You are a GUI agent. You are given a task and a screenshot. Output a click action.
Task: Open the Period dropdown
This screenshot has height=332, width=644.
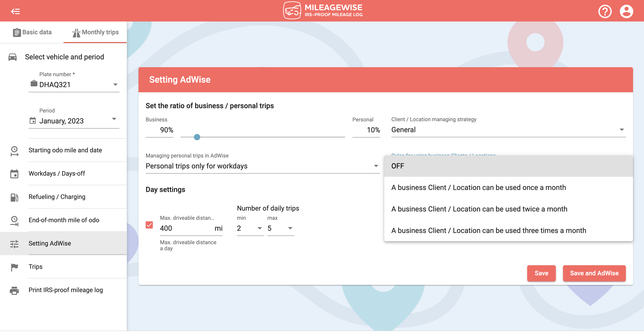tap(74, 121)
